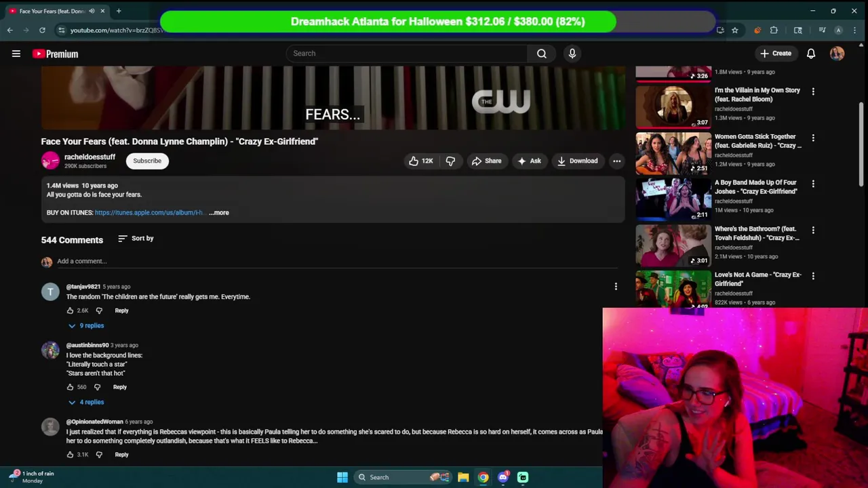This screenshot has width=868, height=488.
Task: Dislike the @OpinionatedWoman comment
Action: (x=99, y=455)
